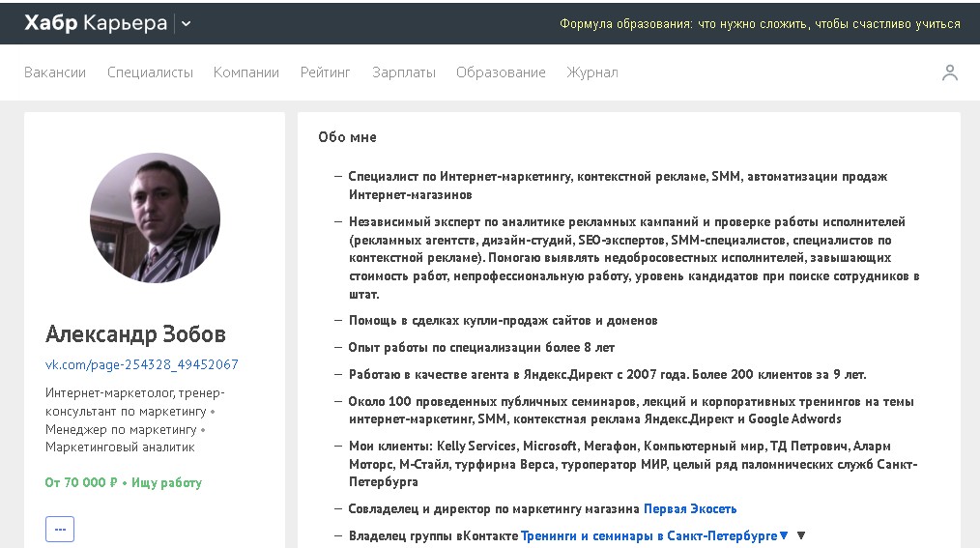The height and width of the screenshot is (548, 980).
Task: Click the Обо мне section heading
Action: [x=347, y=137]
